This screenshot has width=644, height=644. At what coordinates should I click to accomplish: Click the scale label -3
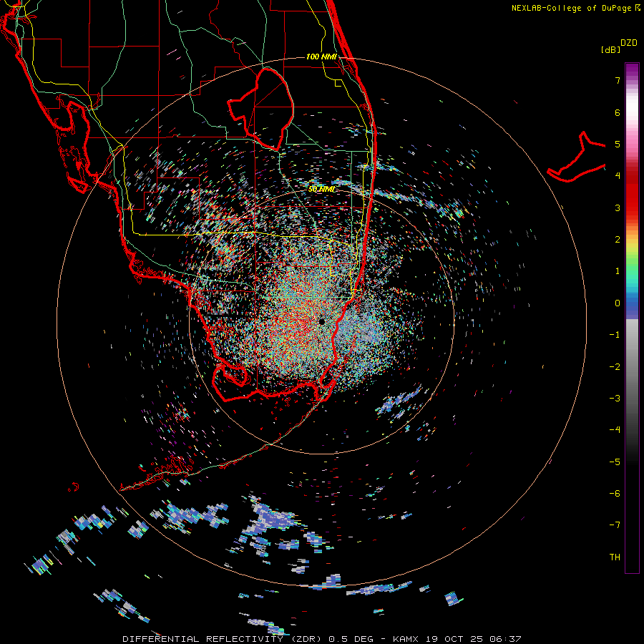click(615, 399)
